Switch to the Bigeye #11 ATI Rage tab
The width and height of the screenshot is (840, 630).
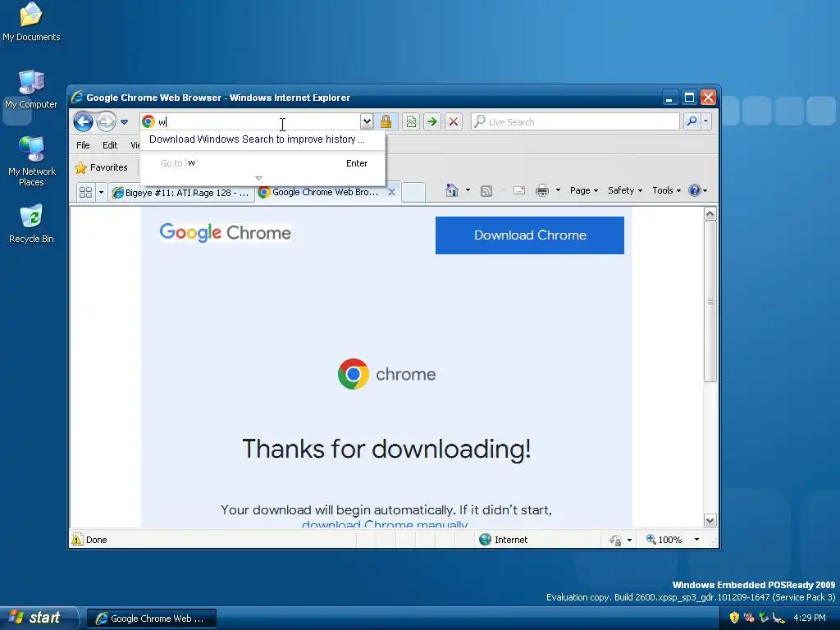tap(181, 192)
